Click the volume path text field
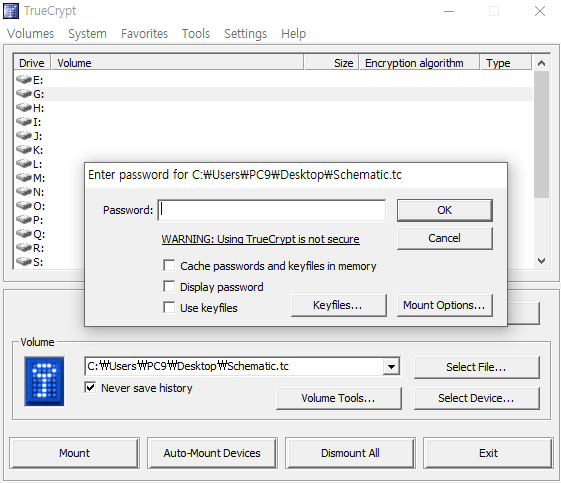The width and height of the screenshot is (561, 483). tap(234, 366)
